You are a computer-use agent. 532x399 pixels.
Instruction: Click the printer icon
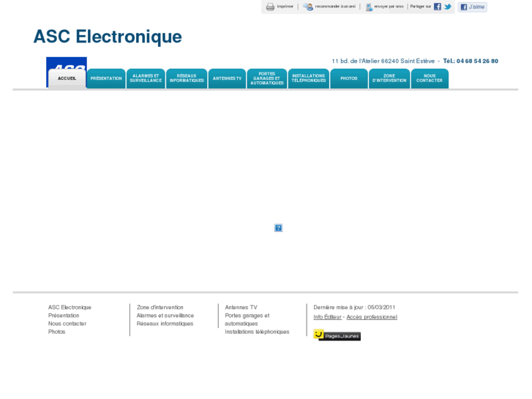270,7
